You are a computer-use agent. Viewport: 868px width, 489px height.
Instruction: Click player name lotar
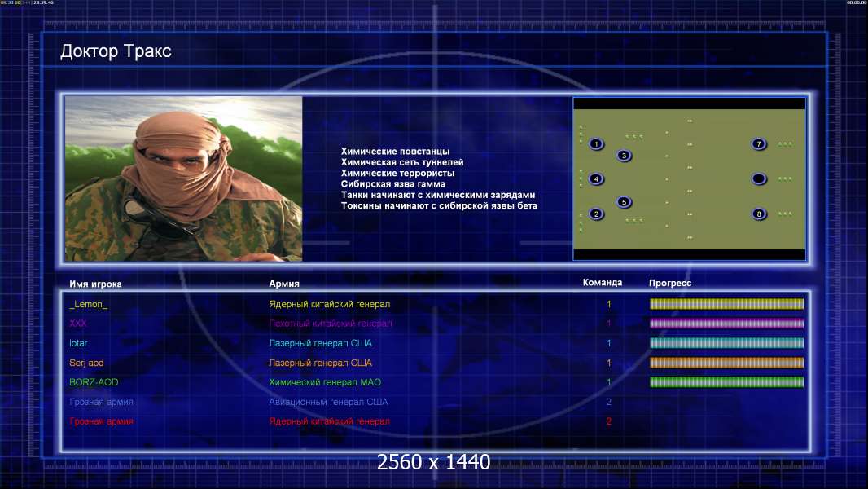tap(79, 343)
